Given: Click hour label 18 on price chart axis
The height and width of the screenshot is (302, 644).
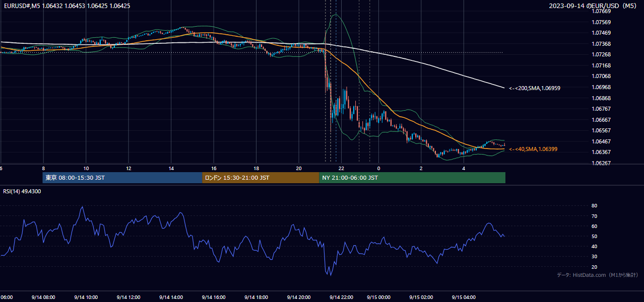Looking at the screenshot, I should [256, 168].
